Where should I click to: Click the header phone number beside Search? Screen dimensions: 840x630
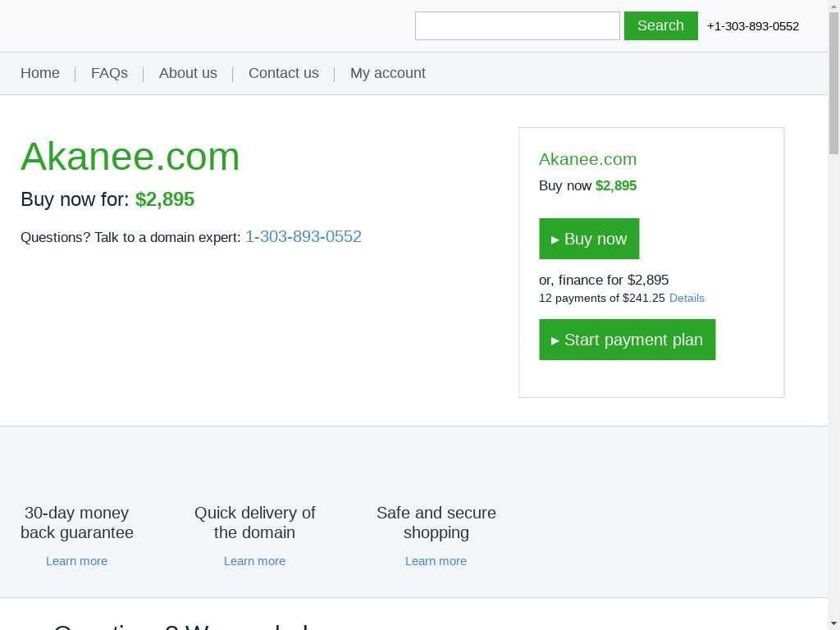point(752,26)
